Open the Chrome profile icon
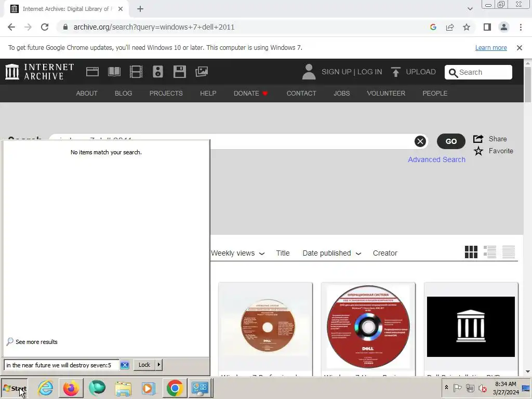The image size is (532, 399). click(x=504, y=27)
